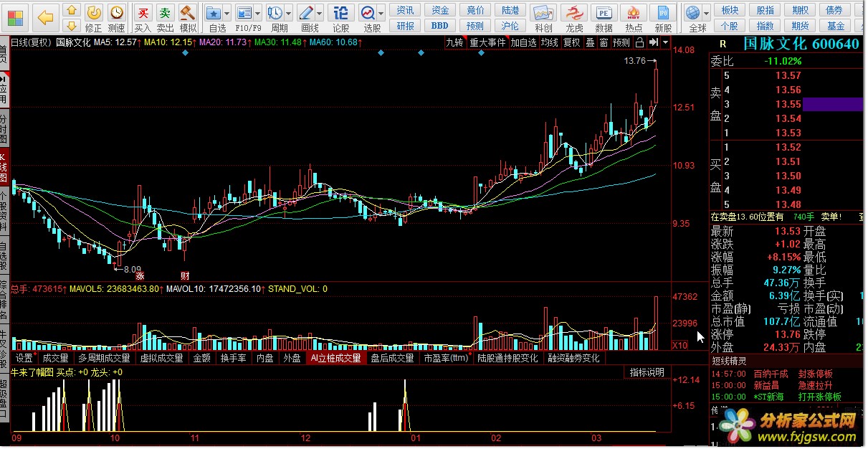This screenshot has height=449, width=868.
Task: Select the AI立桩成交量 tab
Action: click(x=335, y=358)
